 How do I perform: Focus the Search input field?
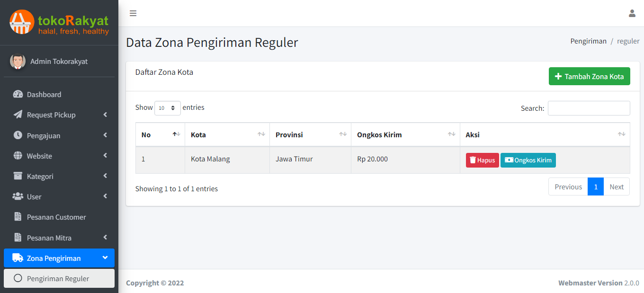tap(589, 108)
